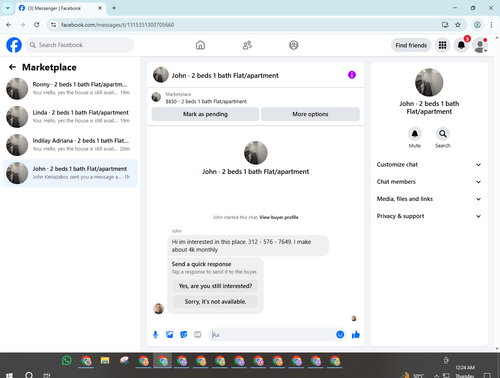
Task: Click John's message about 4k monthly
Action: [x=248, y=246]
